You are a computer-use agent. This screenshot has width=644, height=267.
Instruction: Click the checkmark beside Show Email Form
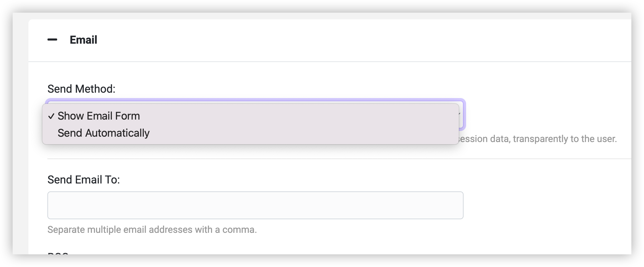pos(51,116)
